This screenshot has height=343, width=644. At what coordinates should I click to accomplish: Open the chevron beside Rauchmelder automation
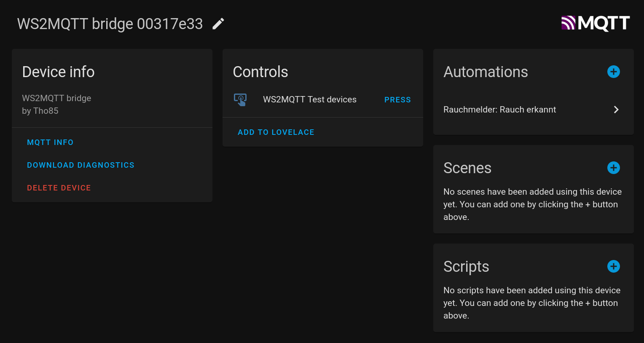(x=616, y=110)
